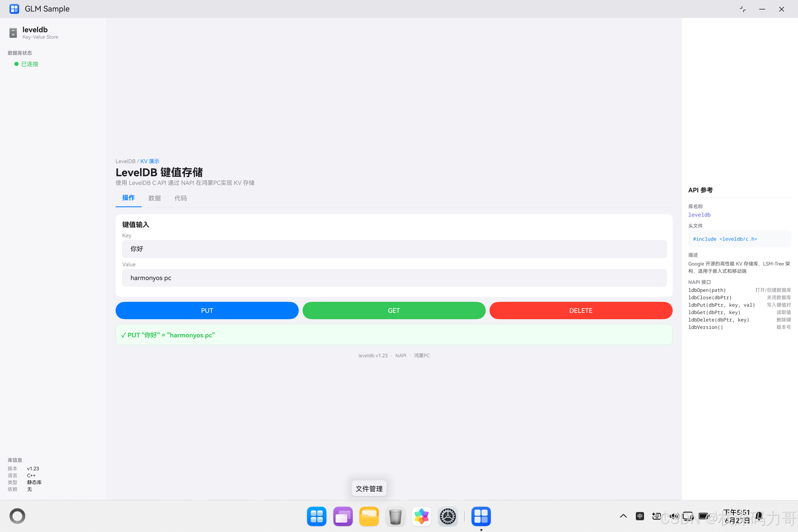Click the C++ language value in sidebar
The height and width of the screenshot is (532, 798).
coord(31,475)
